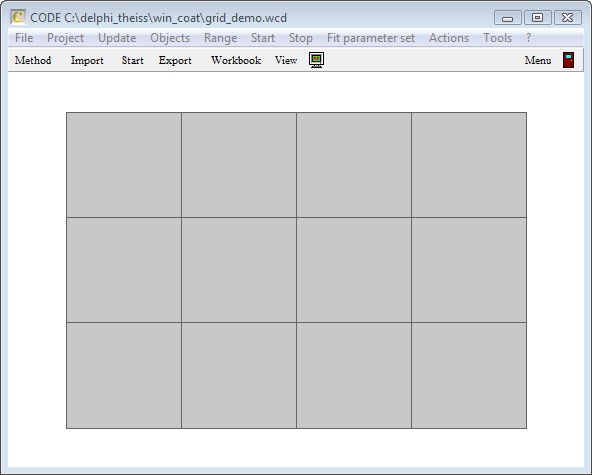Open the Tools menu
This screenshot has height=475, width=592.
click(x=498, y=38)
